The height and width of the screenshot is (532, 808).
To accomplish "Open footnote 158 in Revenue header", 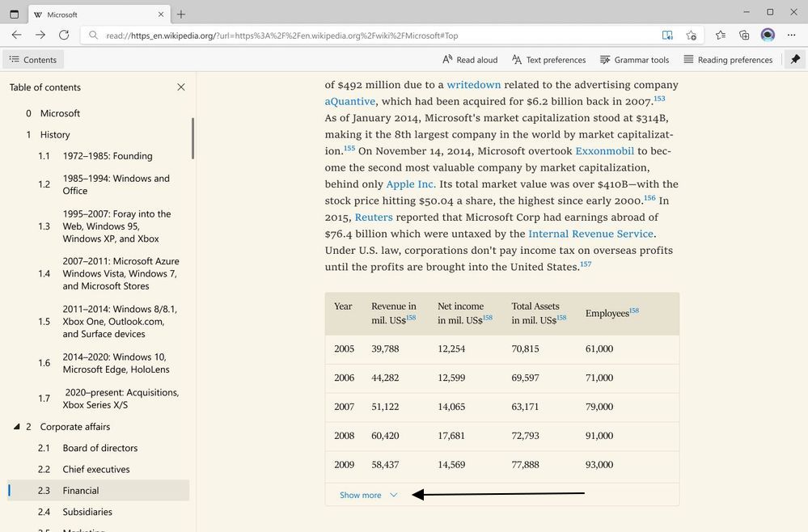I will pyautogui.click(x=411, y=317).
